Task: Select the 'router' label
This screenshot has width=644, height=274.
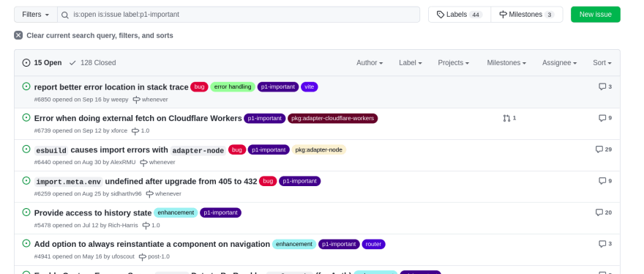Action: tap(373, 244)
